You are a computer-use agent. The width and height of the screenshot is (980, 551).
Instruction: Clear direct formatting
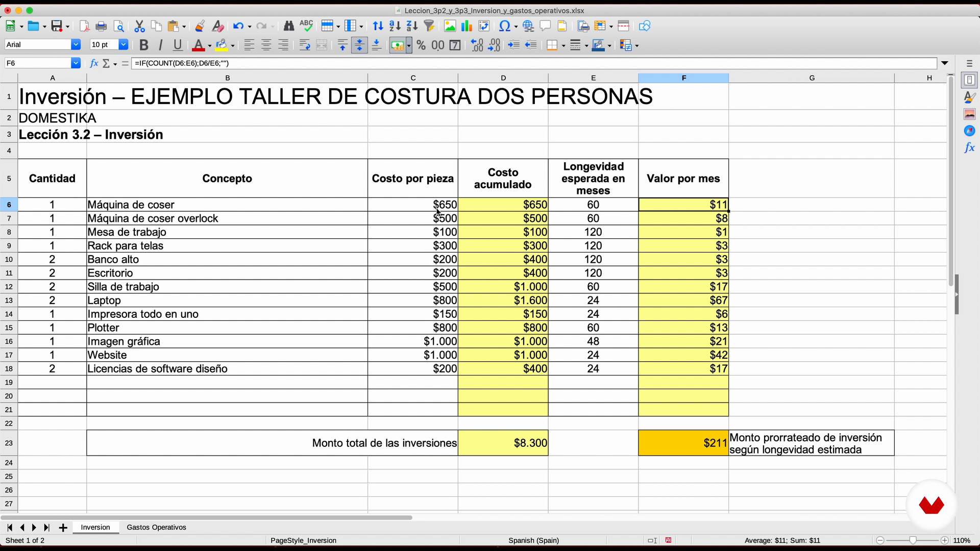[217, 26]
